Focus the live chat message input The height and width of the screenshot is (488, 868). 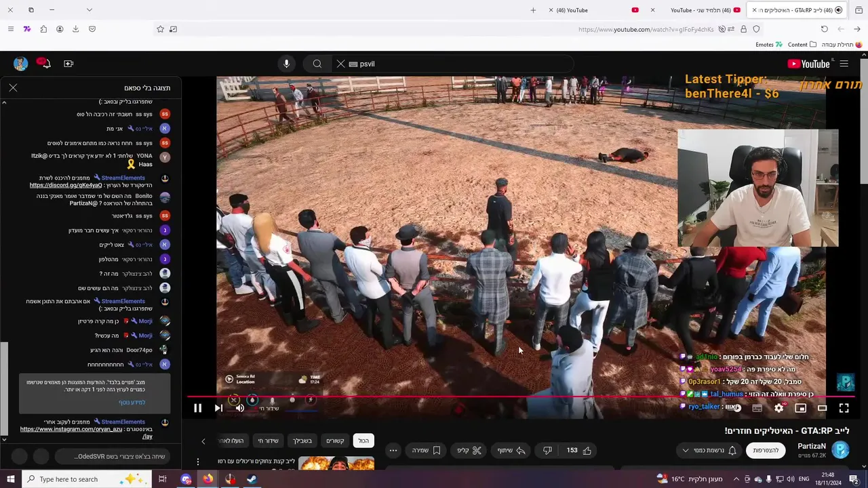(x=112, y=456)
